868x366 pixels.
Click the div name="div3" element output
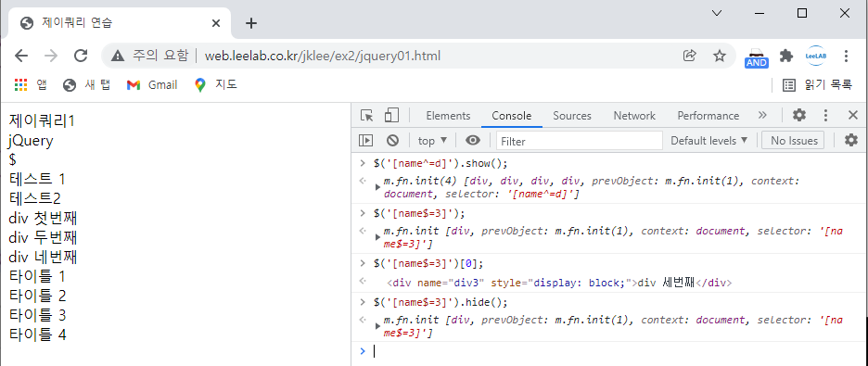(x=559, y=283)
